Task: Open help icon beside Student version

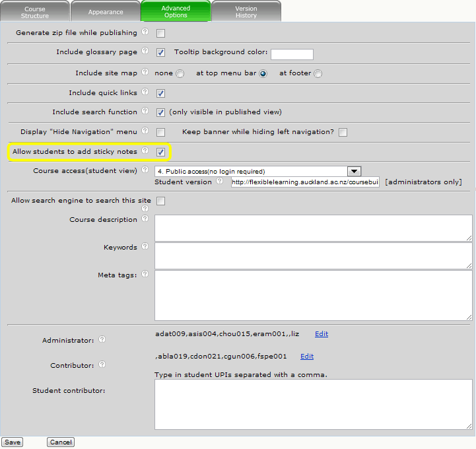Action: pos(219,181)
